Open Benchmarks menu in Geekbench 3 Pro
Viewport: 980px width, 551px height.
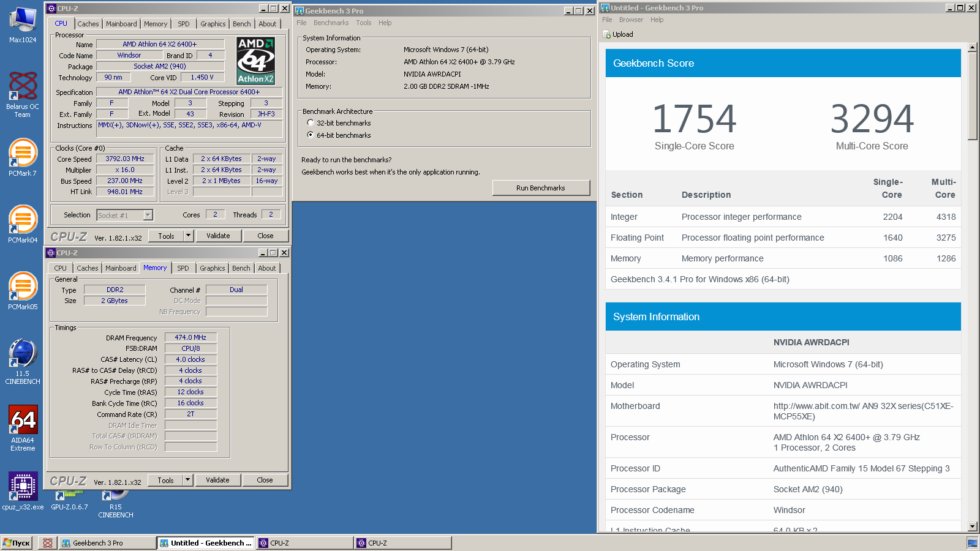click(331, 23)
